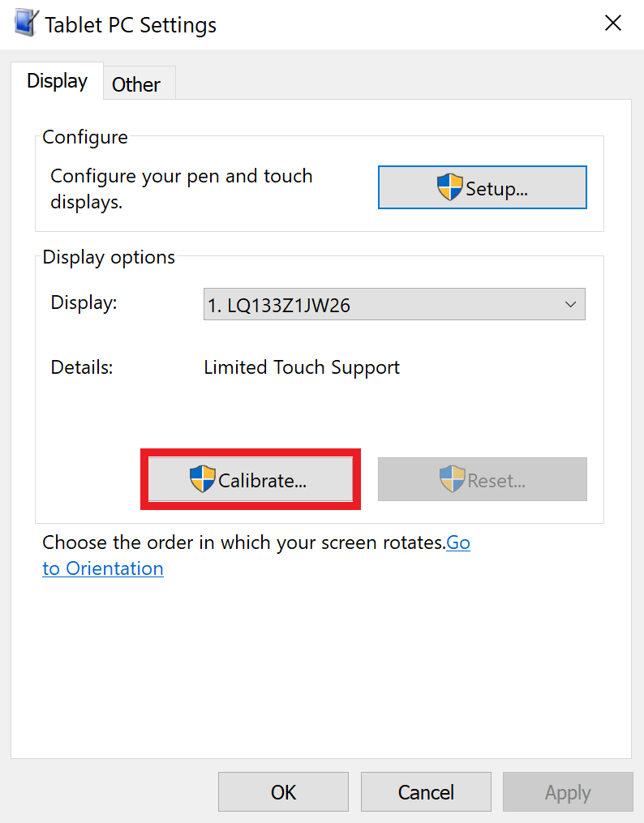The height and width of the screenshot is (823, 644).
Task: Confirm settings with the OK button
Action: [283, 791]
